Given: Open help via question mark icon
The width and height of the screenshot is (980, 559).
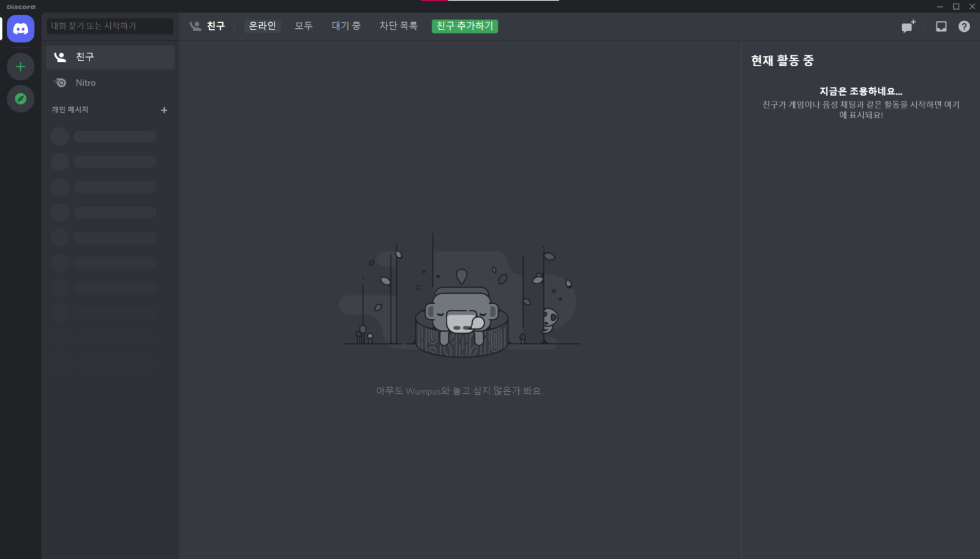Looking at the screenshot, I should (964, 26).
